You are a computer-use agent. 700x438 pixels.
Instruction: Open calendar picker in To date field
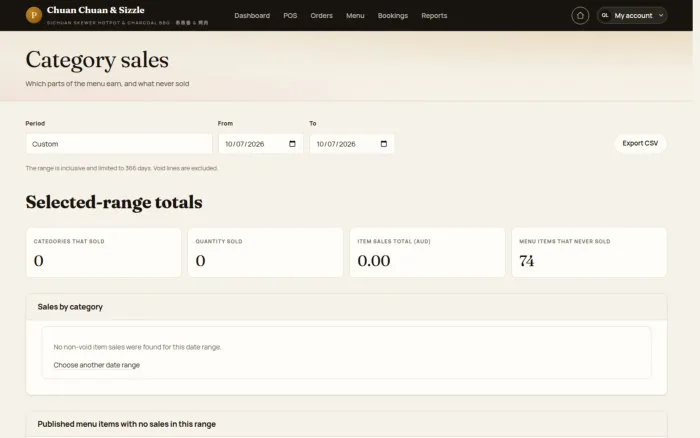pos(383,144)
